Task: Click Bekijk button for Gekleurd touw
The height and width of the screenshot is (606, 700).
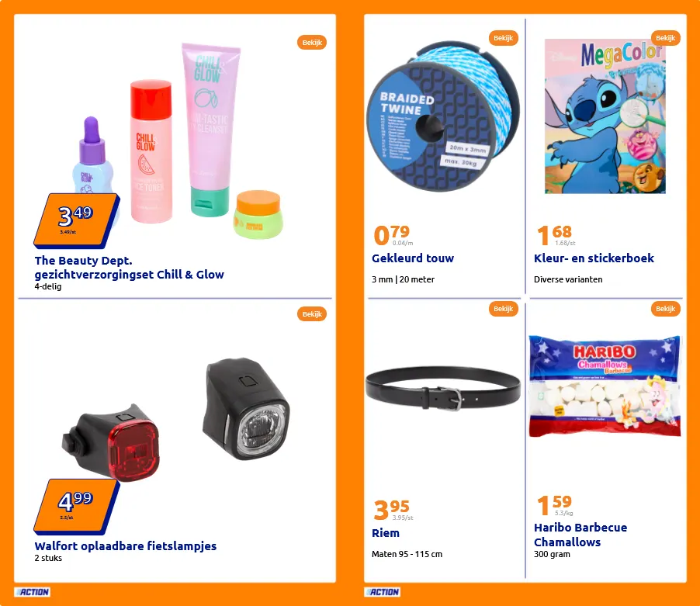Action: (503, 38)
